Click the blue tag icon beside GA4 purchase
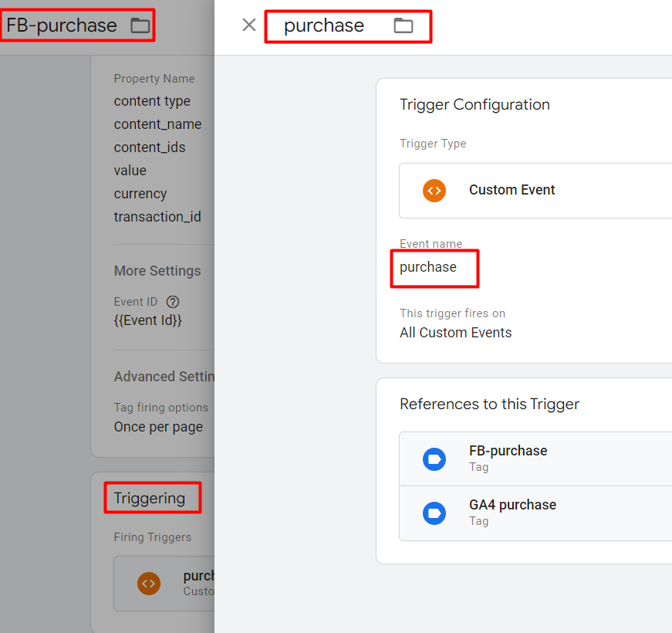The image size is (672, 633). [434, 513]
